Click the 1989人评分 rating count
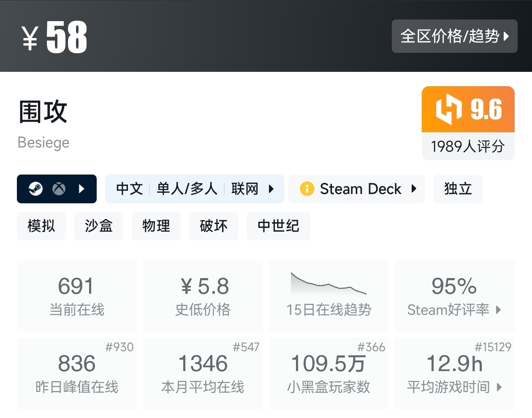532x418 pixels. (x=468, y=146)
